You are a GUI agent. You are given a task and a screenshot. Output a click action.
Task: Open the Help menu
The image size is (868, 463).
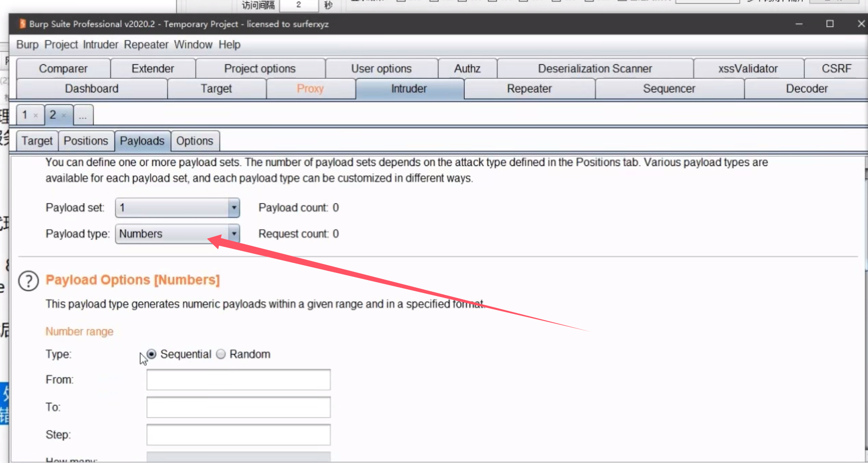pyautogui.click(x=229, y=45)
